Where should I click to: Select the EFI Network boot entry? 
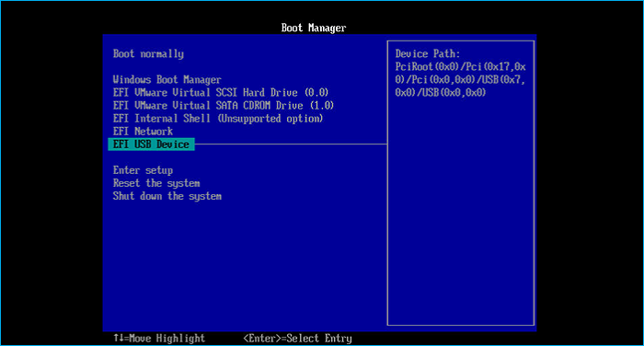tap(143, 132)
